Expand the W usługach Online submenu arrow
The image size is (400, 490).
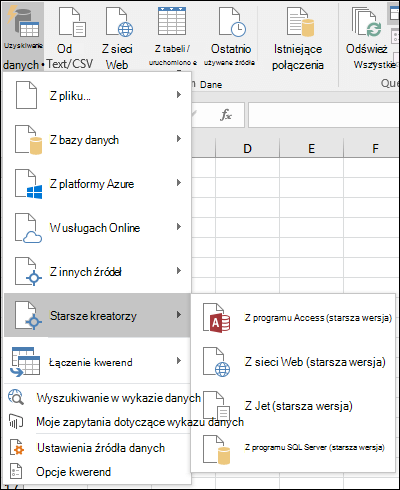click(179, 227)
